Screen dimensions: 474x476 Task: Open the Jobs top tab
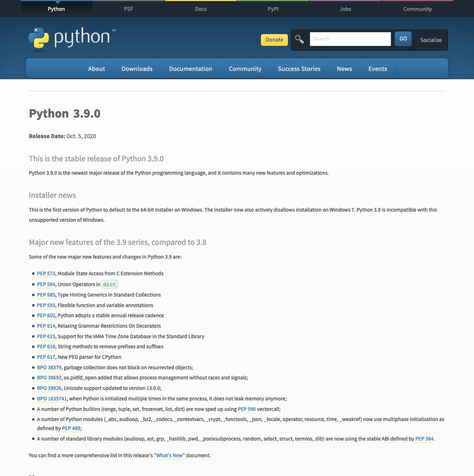[x=345, y=9]
